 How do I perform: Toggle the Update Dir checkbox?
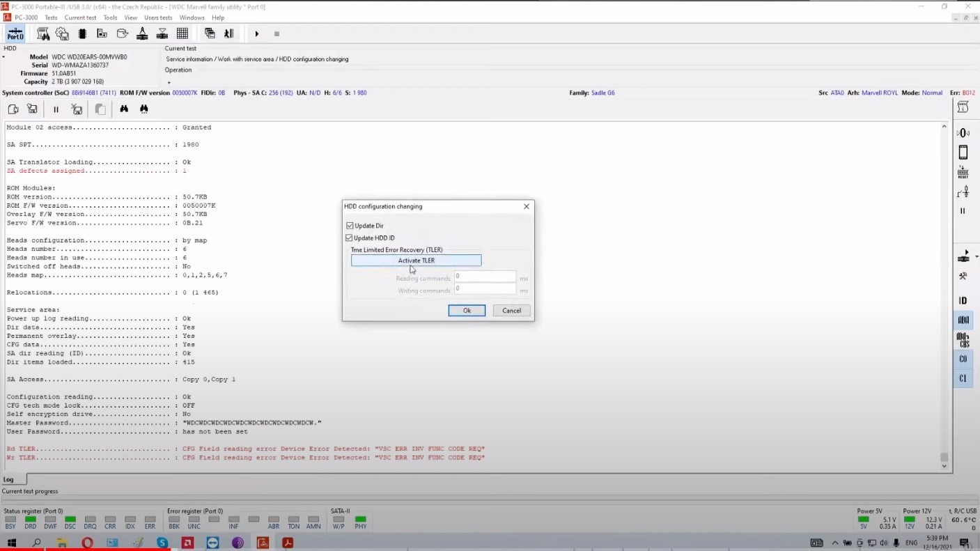pos(350,226)
